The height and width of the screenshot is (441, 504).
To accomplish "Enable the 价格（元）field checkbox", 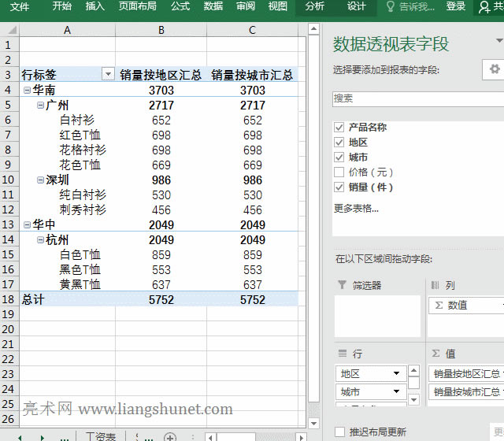I will 339,172.
